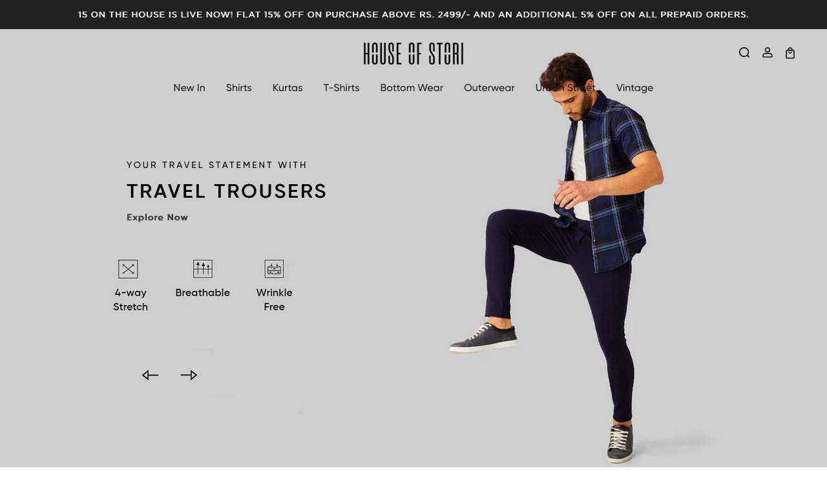827x504 pixels.
Task: Open the Vintage category
Action: (634, 88)
